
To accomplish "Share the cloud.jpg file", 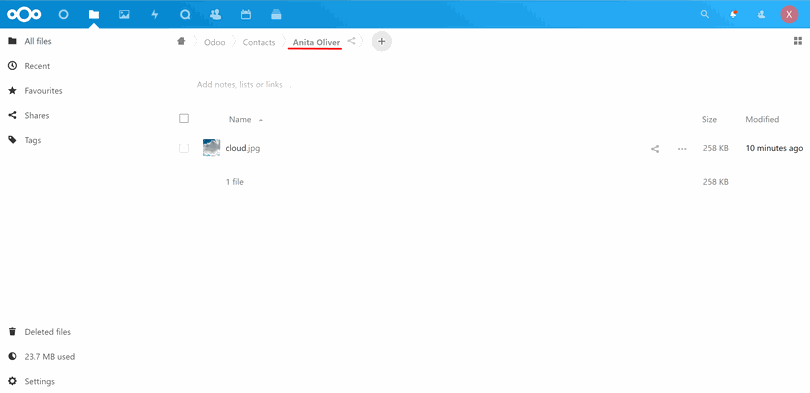I will tap(655, 149).
